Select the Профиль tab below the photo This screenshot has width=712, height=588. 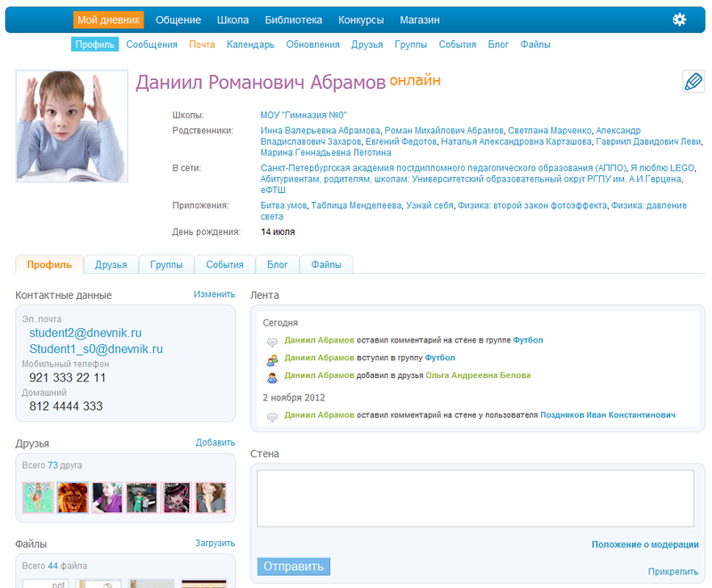tap(49, 264)
